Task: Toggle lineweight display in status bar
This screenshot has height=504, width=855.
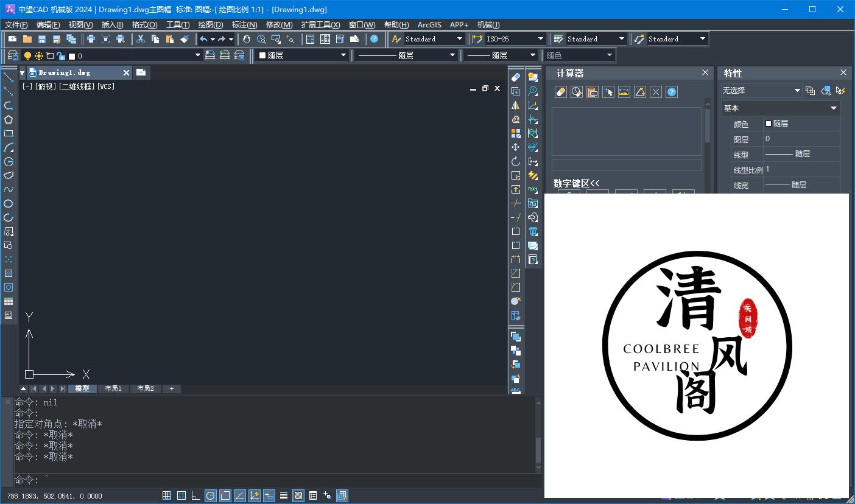Action: (x=284, y=495)
